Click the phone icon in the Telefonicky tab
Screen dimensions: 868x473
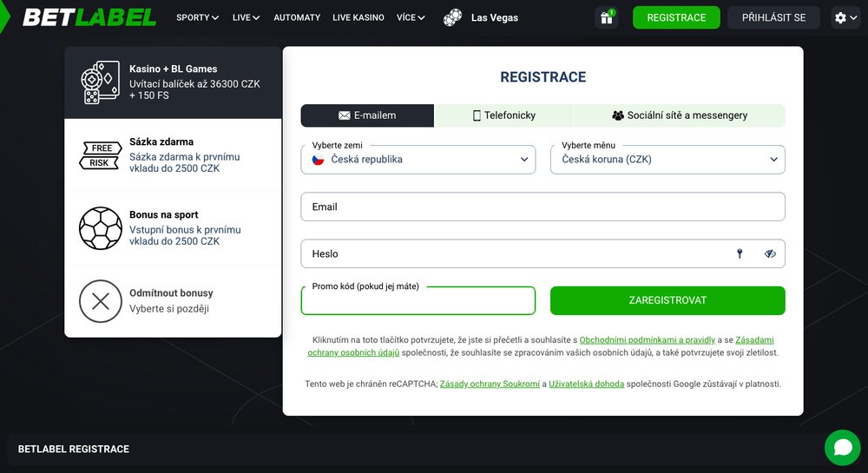[477, 115]
